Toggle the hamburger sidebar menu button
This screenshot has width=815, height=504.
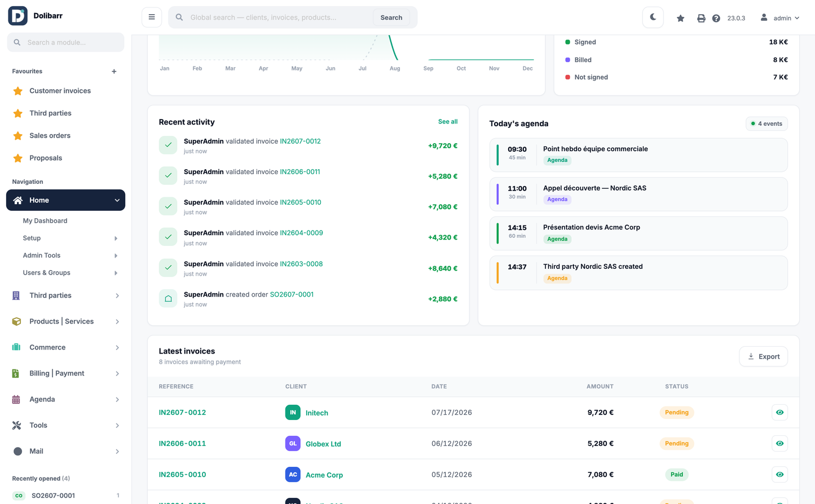click(x=152, y=17)
